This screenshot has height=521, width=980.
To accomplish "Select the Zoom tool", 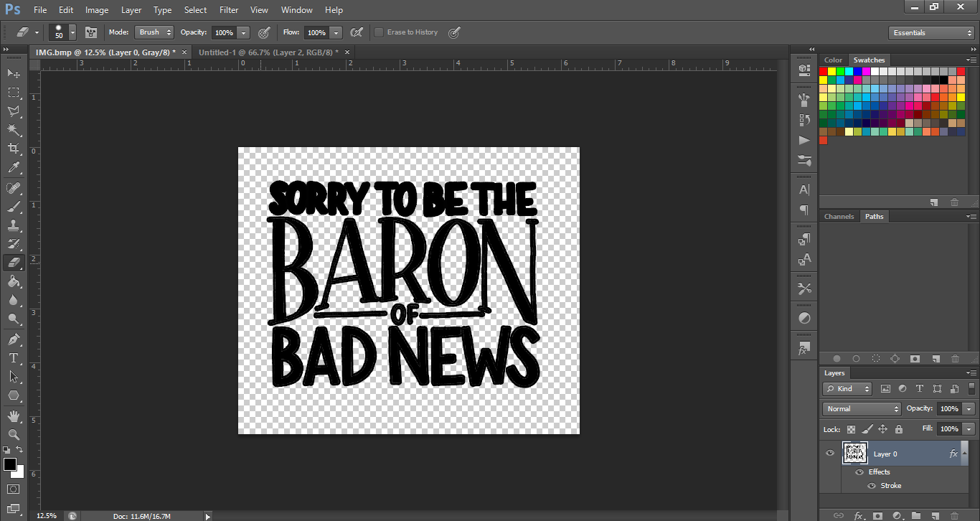I will click(x=14, y=434).
